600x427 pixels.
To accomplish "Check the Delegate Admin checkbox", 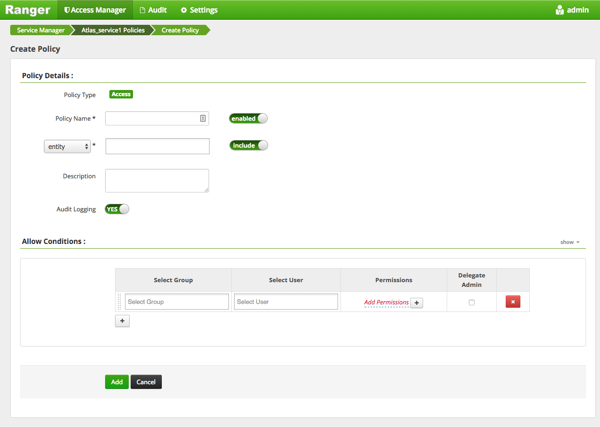I will 471,302.
